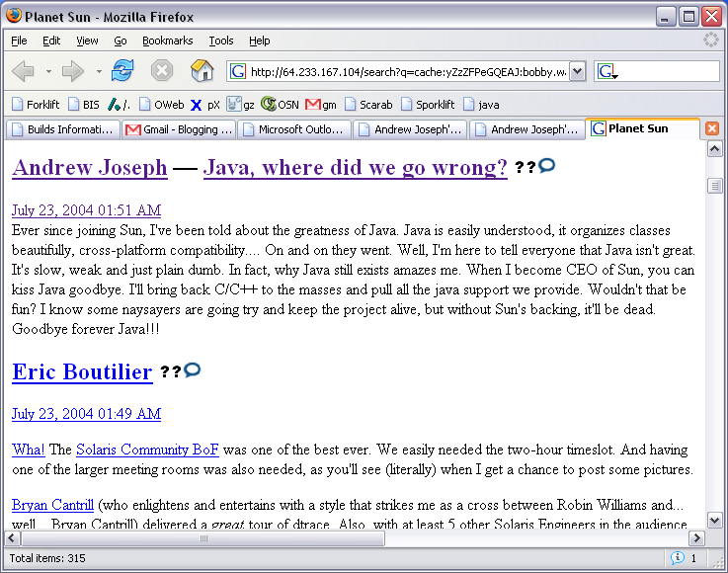This screenshot has height=573, width=728.
Task: Close the current tab with orange X
Action: pos(712,128)
